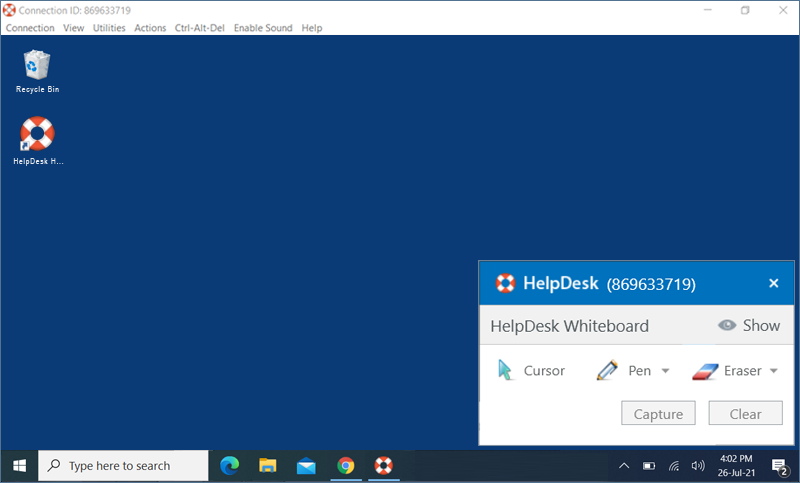Viewport: 800px width, 483px height.
Task: Open the volume control in system tray
Action: tap(698, 466)
